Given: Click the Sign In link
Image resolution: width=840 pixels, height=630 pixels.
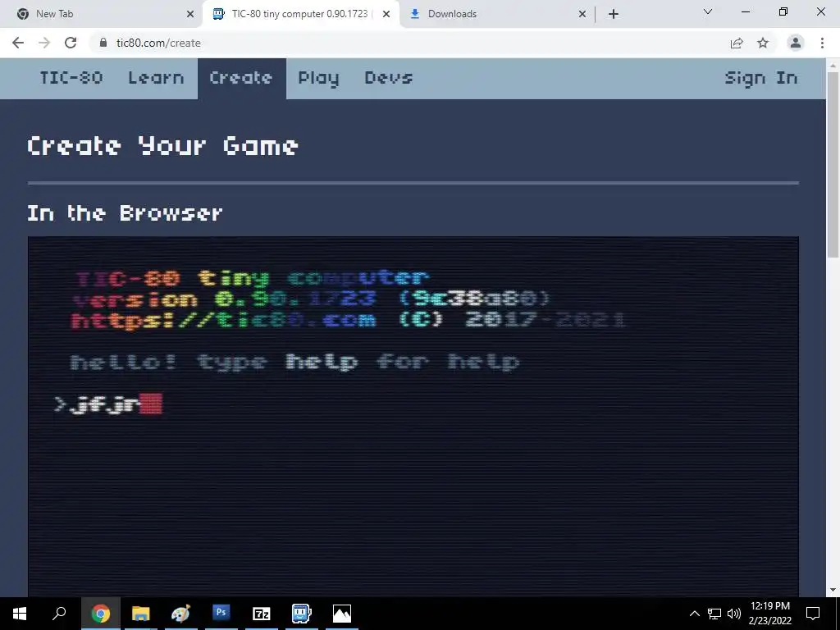Looking at the screenshot, I should click(x=760, y=78).
